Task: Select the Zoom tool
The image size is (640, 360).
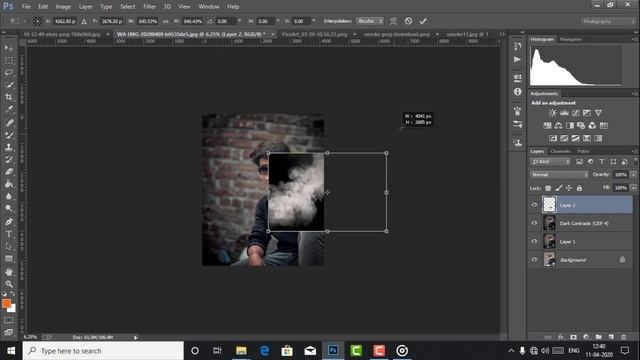Action: [x=9, y=284]
